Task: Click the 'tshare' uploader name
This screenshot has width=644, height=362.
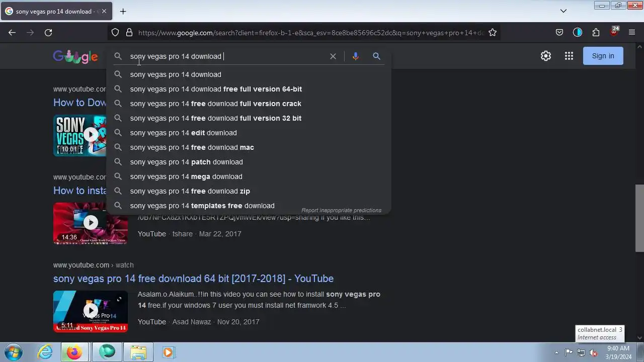Action: [182, 234]
